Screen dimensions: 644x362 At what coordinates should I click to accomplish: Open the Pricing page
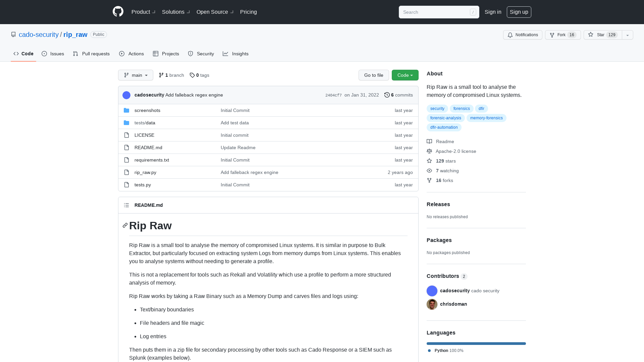click(249, 12)
